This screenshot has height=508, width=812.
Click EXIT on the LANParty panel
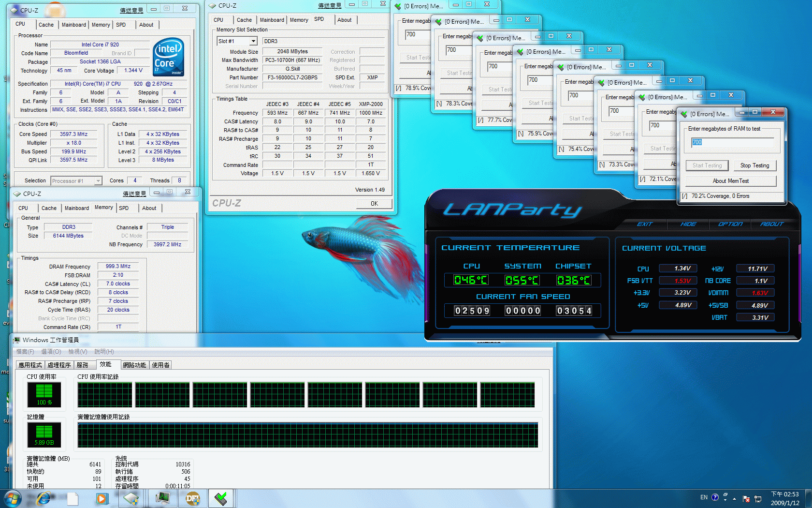point(645,224)
